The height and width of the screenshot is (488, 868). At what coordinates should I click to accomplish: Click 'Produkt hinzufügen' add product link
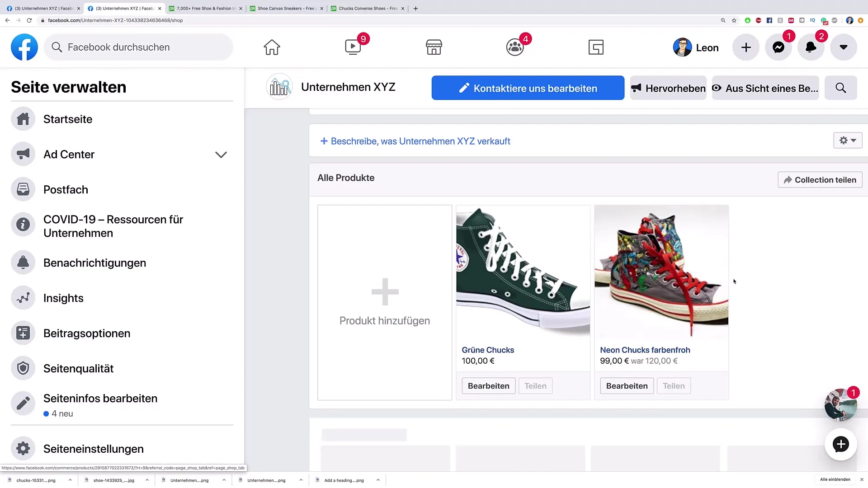click(385, 302)
